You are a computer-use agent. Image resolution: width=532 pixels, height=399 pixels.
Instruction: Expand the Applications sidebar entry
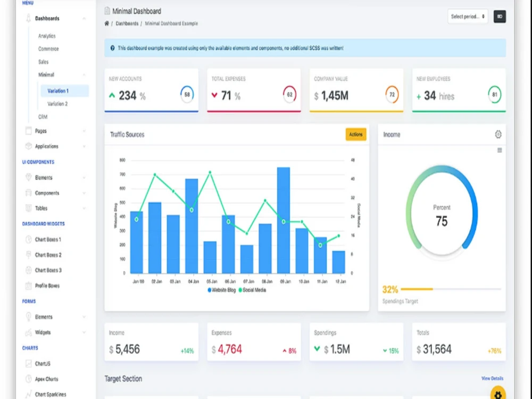pos(84,146)
